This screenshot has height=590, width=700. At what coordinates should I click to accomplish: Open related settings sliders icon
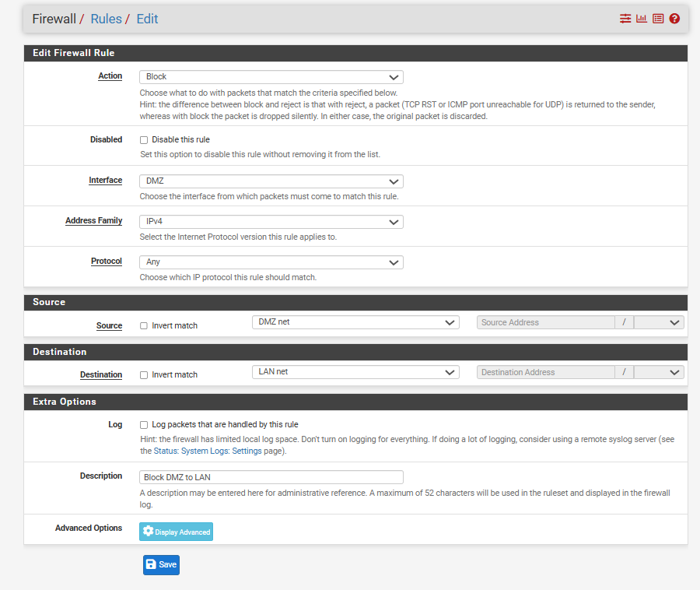[625, 19]
